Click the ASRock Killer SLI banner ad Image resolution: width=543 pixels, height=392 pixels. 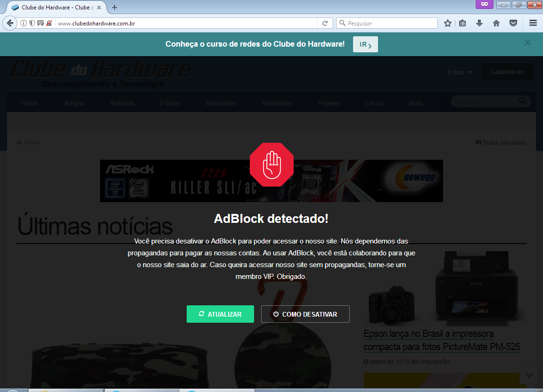tap(271, 181)
